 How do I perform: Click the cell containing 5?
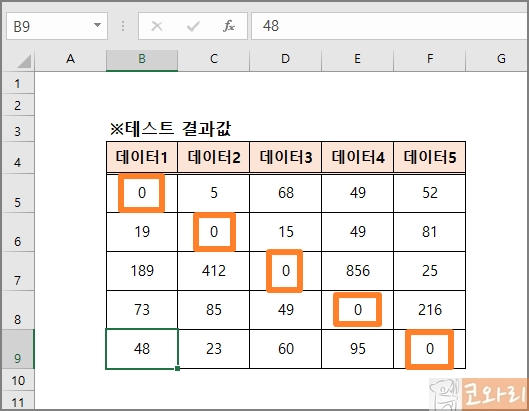tap(214, 193)
